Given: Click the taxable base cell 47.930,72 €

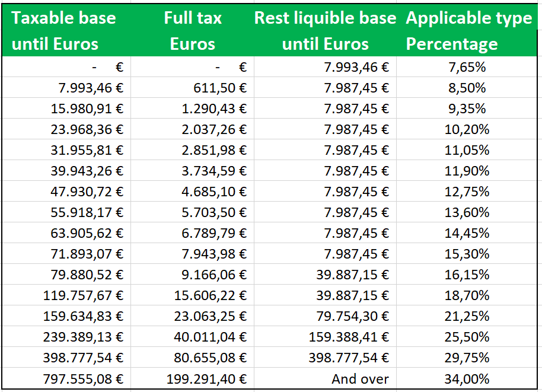Looking at the screenshot, I should 66,192.
